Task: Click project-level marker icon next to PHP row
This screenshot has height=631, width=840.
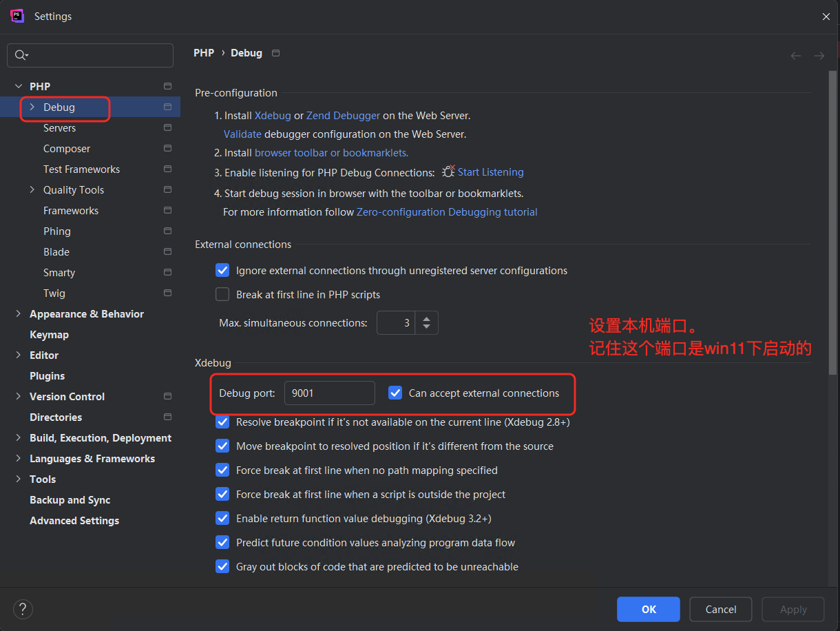Action: tap(167, 86)
